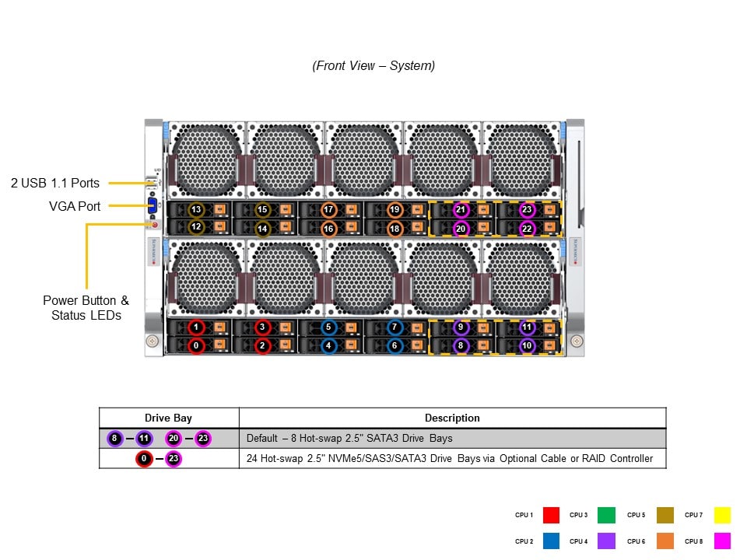747x560 pixels.
Task: Select drive bay 0 marker on the chassis
Action: point(197,345)
